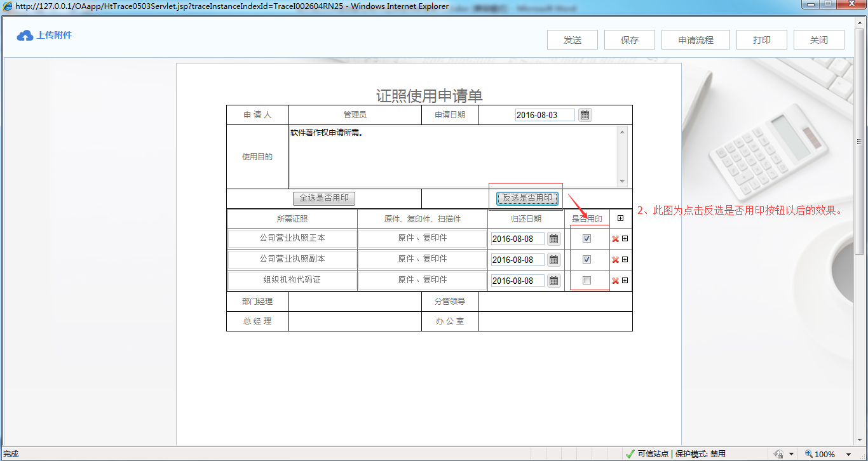This screenshot has width=868, height=461.
Task: Open the zoom level dropdown arrow
Action: pos(848,453)
